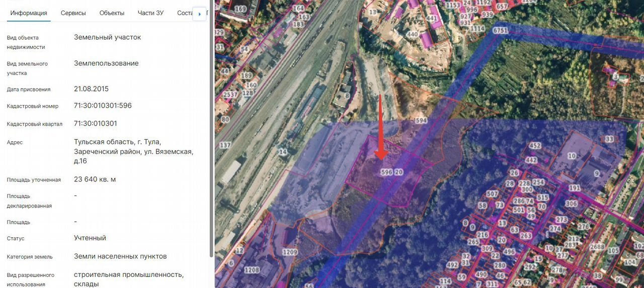Choose parcel 2688 on the map
The height and width of the screenshot is (288, 644).
coord(597,247)
